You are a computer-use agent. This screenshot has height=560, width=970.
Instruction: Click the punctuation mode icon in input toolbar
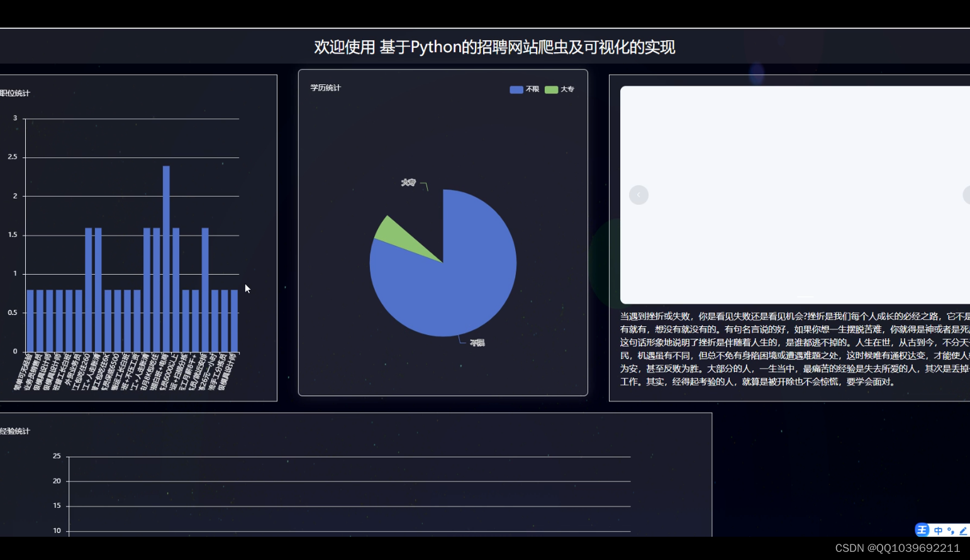(951, 530)
